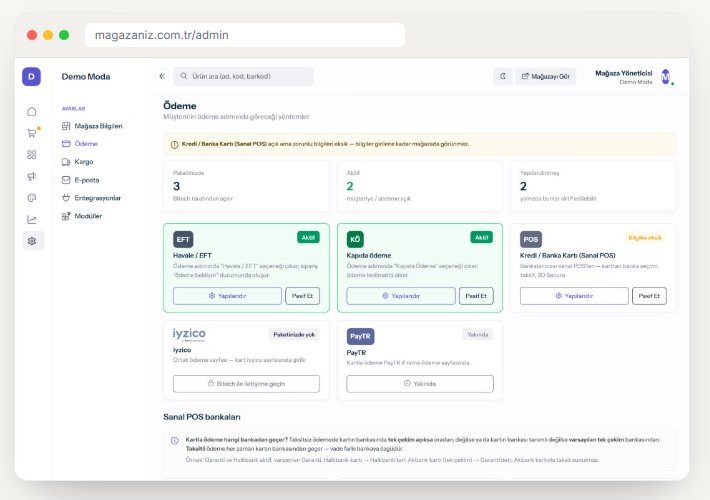
Task: Click the Yakında button on the PayTR card
Action: 420,384
